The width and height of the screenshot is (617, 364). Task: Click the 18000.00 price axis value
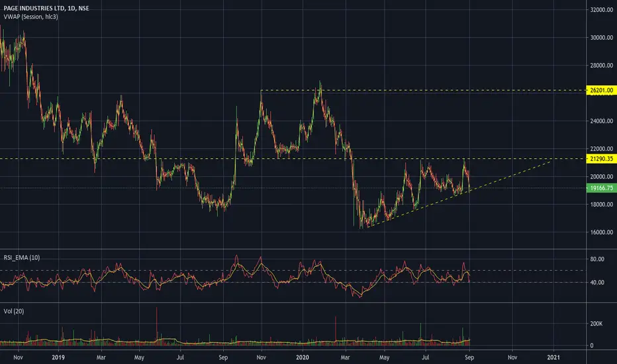(x=602, y=205)
